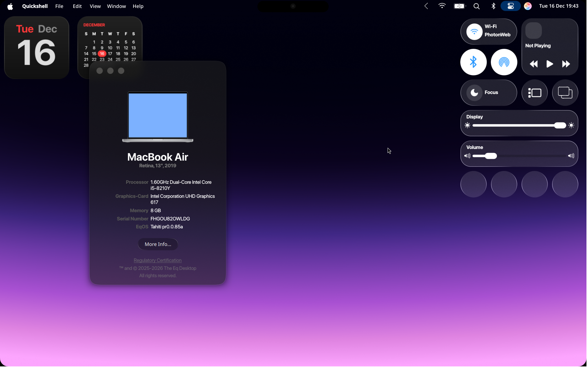Toggle Wi-Fi on the PhotonWeb tile
Screen dimensions: 588x367
[x=474, y=31]
